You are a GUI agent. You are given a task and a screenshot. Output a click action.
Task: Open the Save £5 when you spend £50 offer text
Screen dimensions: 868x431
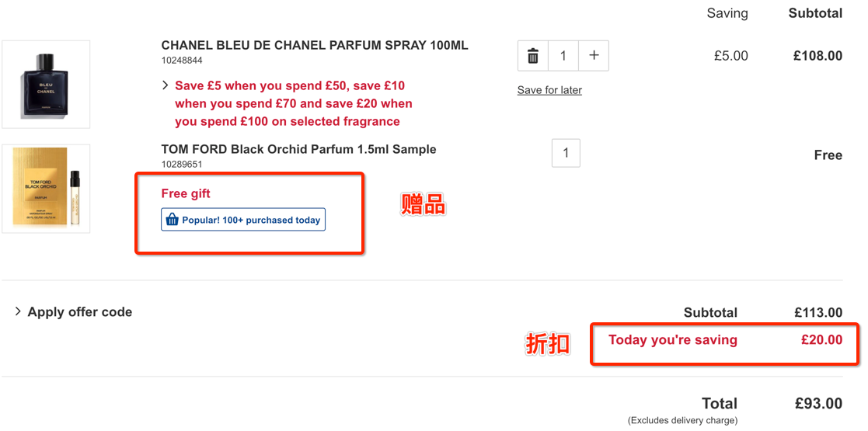(x=294, y=103)
